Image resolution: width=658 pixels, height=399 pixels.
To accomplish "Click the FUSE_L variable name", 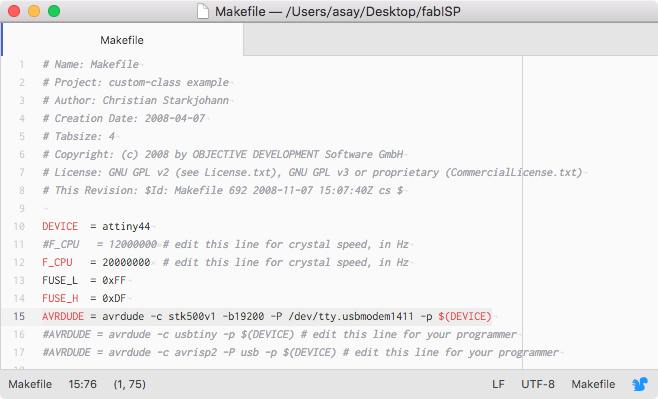I will 60,280.
